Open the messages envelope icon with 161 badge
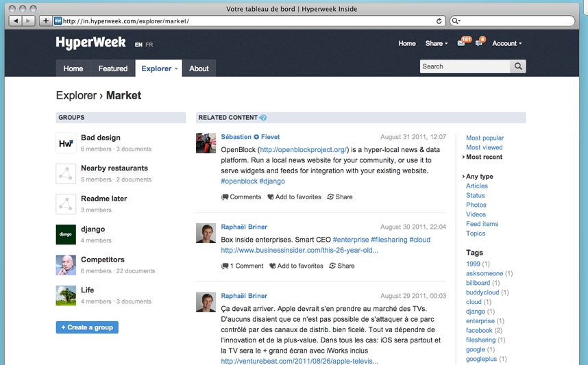The width and height of the screenshot is (588, 365). pos(461,43)
